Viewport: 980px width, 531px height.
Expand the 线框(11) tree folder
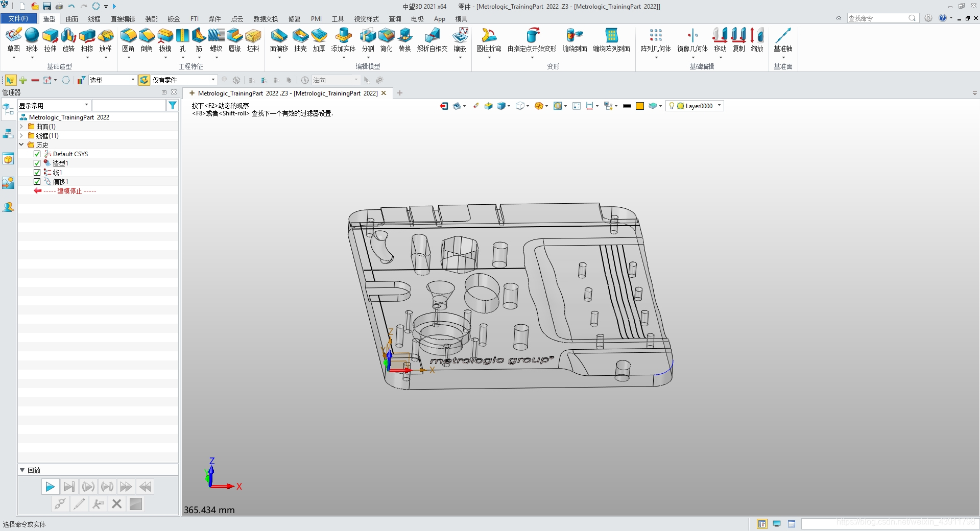point(21,135)
